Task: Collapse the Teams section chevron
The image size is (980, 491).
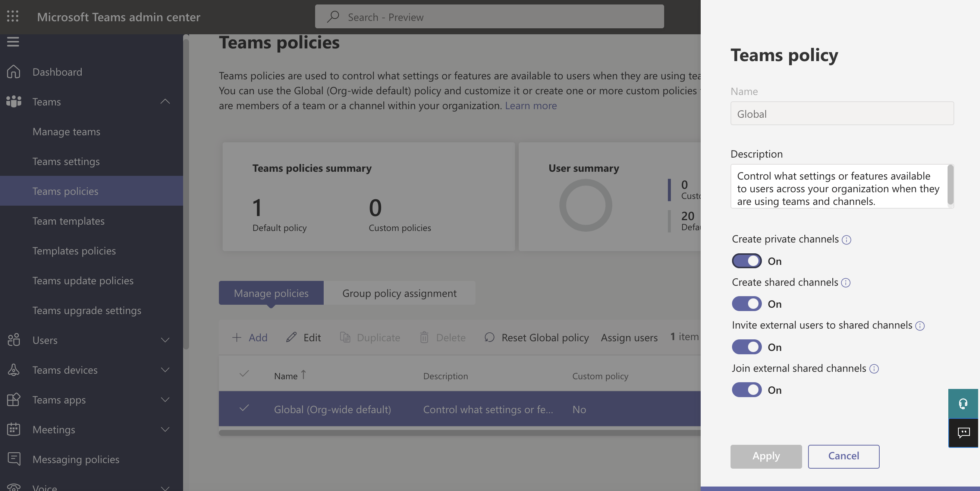Action: (x=165, y=101)
